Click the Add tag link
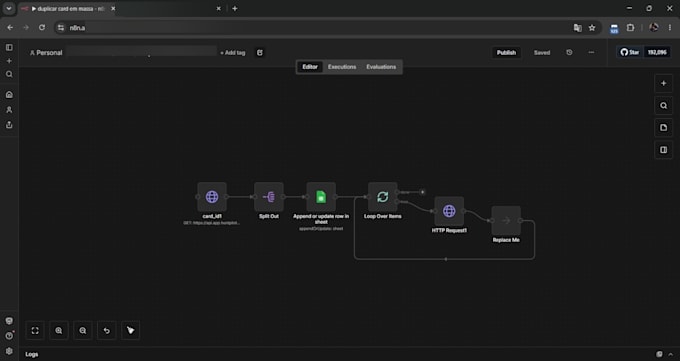This screenshot has width=680, height=361. [x=232, y=53]
